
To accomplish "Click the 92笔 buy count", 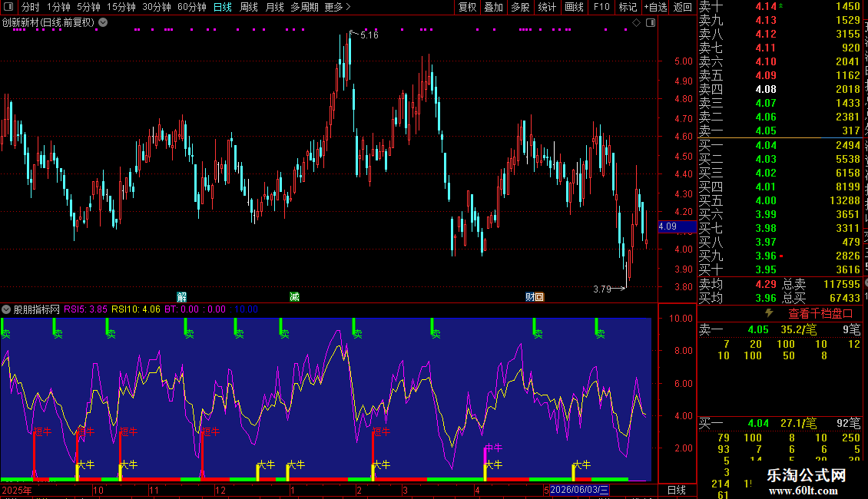I will 849,423.
